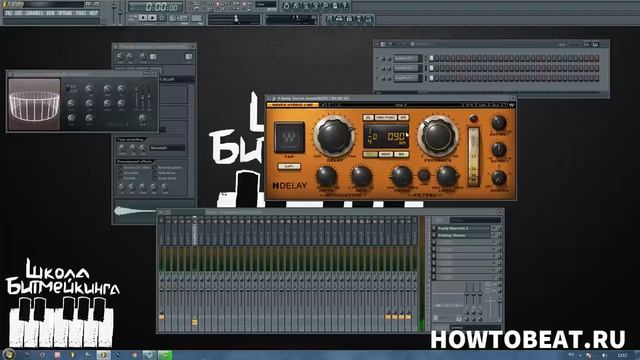
Task: Toggle mute LED of second step sequencer channel
Action: (378, 69)
